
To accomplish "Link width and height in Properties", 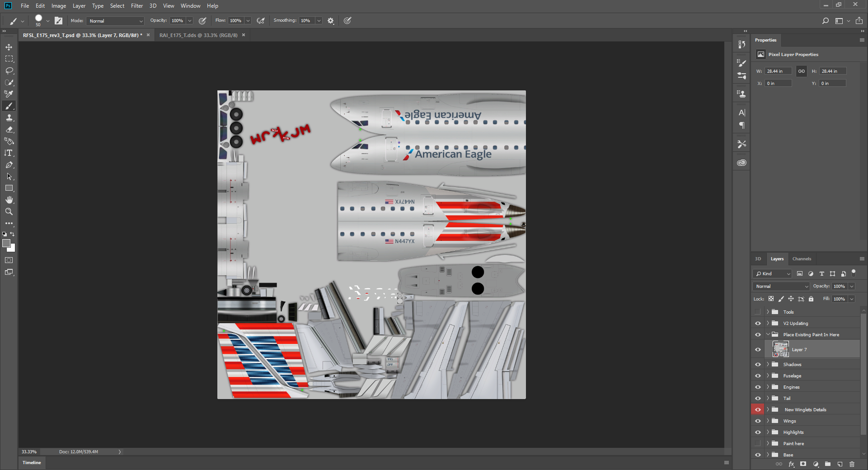I will [x=801, y=71].
